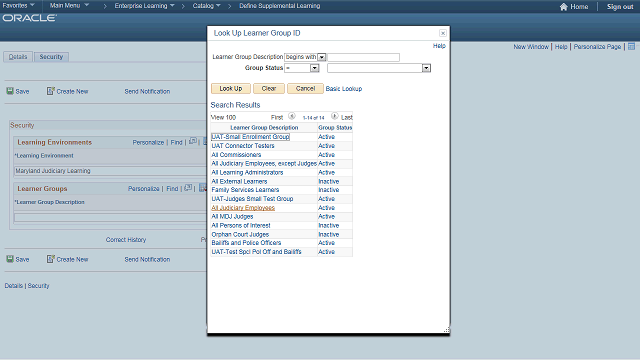Click Personalize in Learner Groups

(x=144, y=189)
